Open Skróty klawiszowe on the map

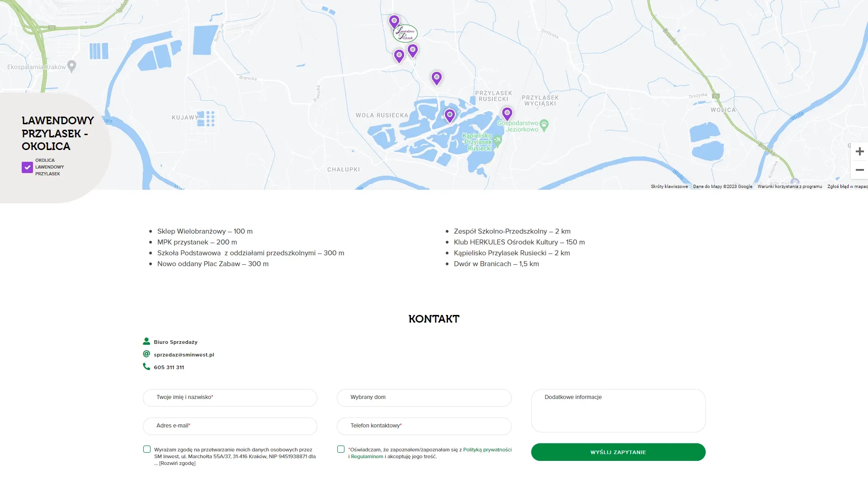669,187
